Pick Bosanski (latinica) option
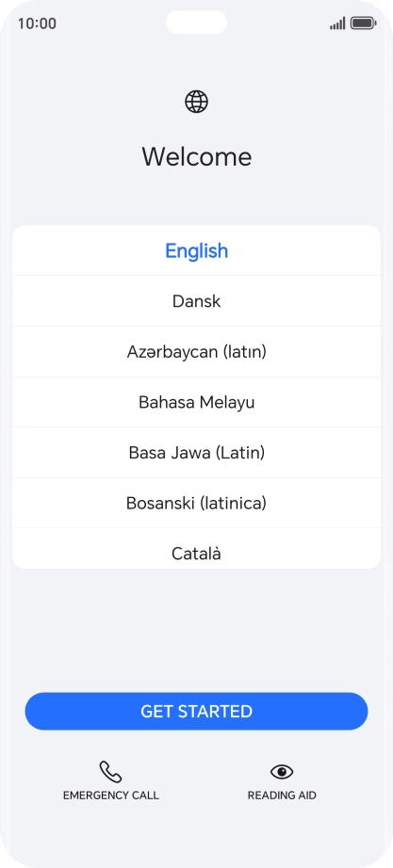The width and height of the screenshot is (393, 868). click(196, 503)
